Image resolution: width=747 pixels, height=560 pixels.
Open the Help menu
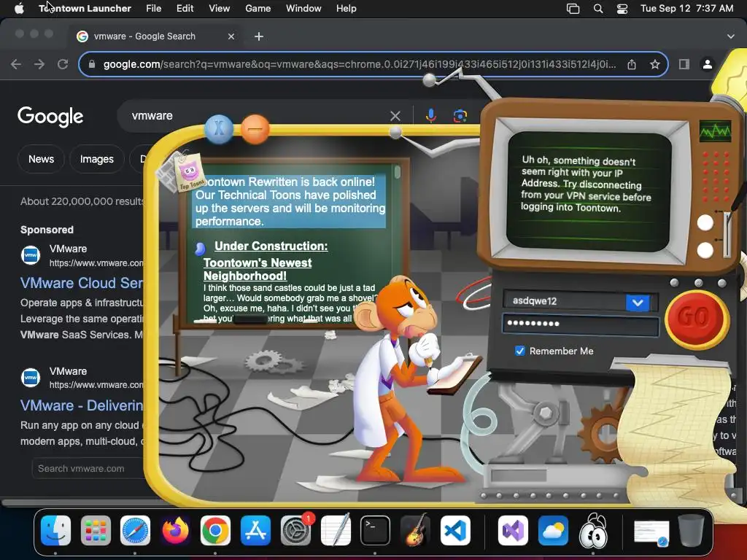(x=346, y=9)
